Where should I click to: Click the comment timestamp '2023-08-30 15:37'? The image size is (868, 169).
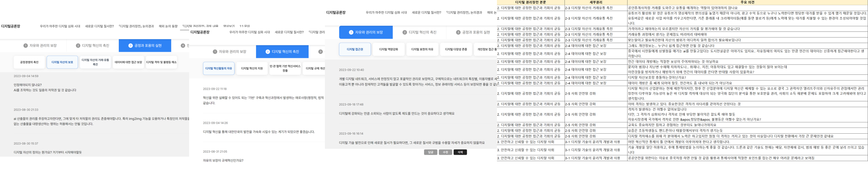[26, 143]
